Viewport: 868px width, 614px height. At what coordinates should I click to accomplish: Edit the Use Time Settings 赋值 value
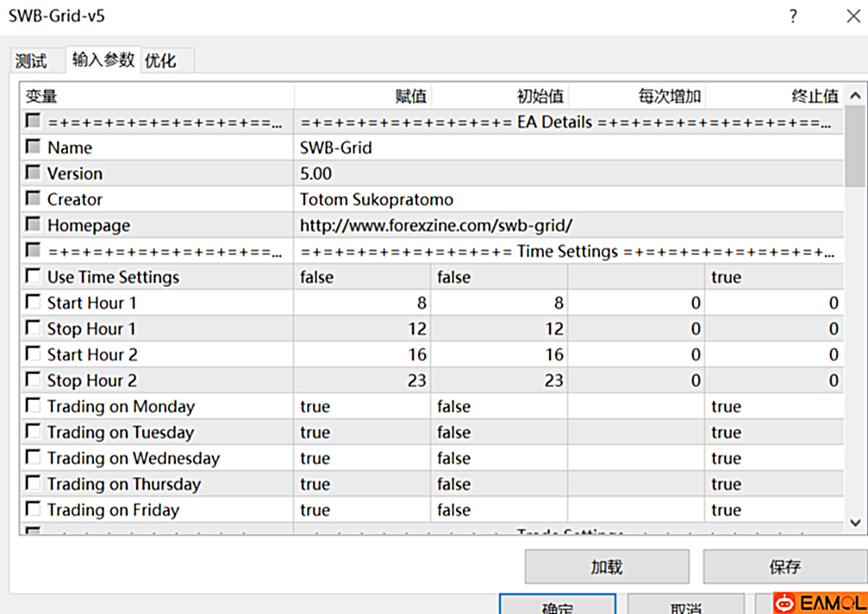363,277
